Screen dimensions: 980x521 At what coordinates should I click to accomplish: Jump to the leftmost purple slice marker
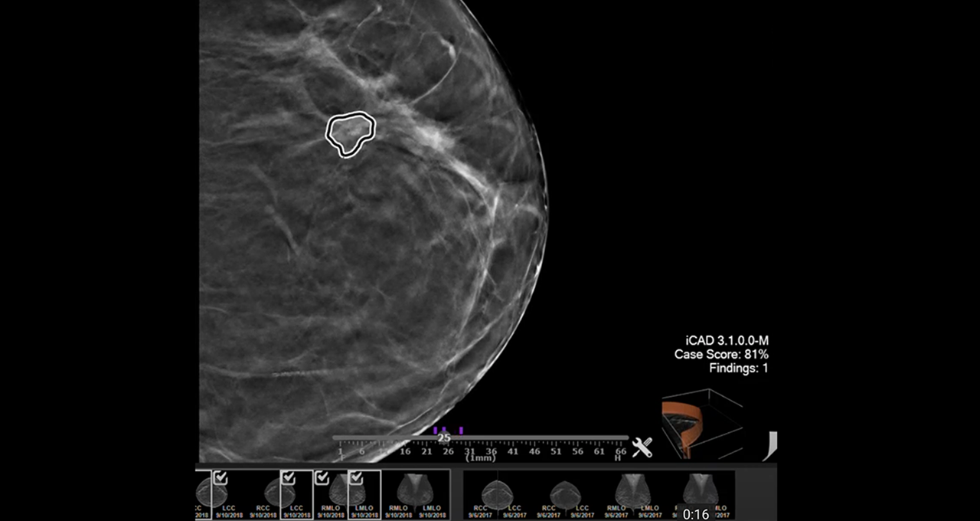(435, 431)
